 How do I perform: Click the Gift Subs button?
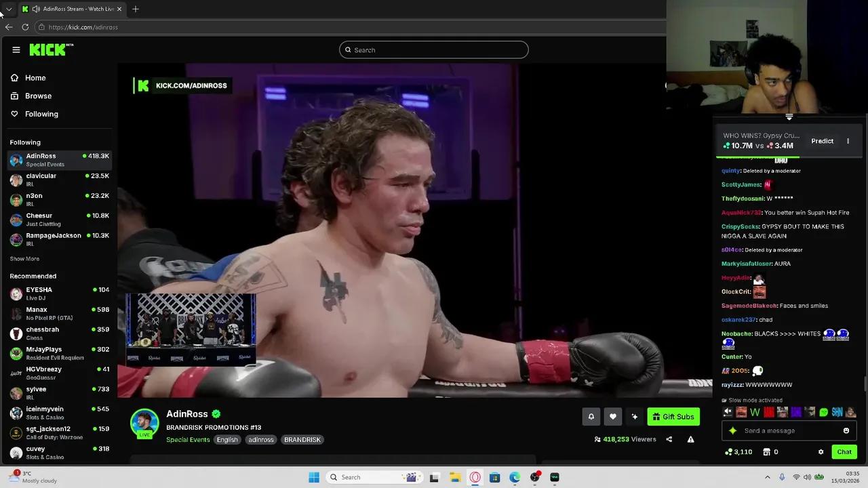tap(673, 417)
